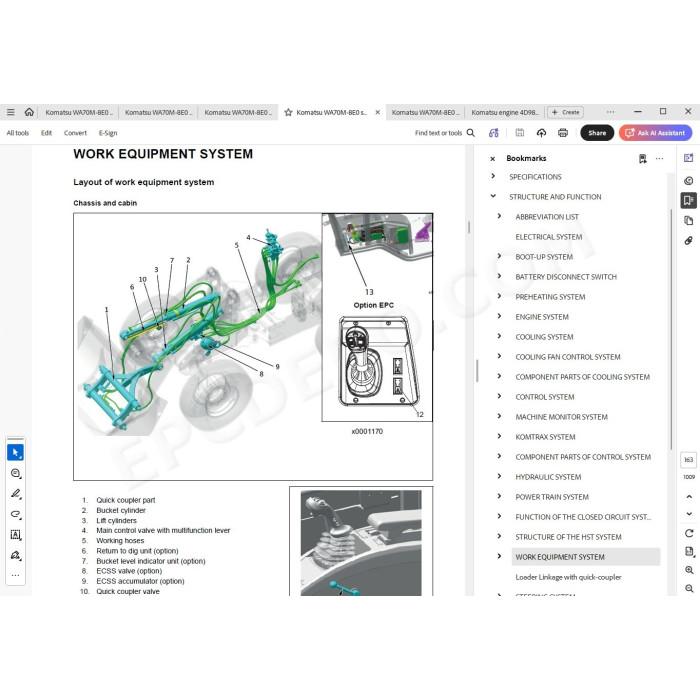Viewport: 700px width, 700px height.
Task: Open page thumbnails panel icon
Action: coord(689,221)
